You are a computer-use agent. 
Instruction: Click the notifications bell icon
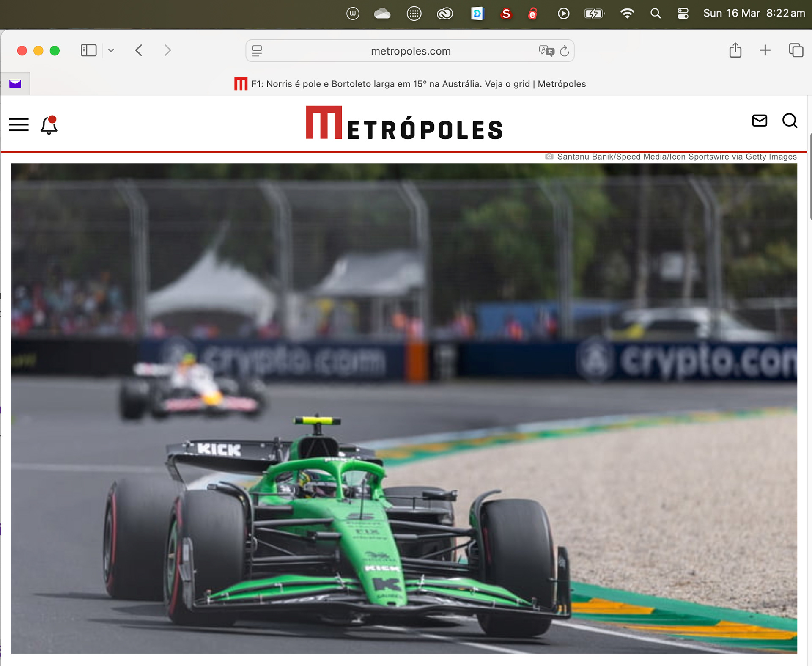(49, 125)
